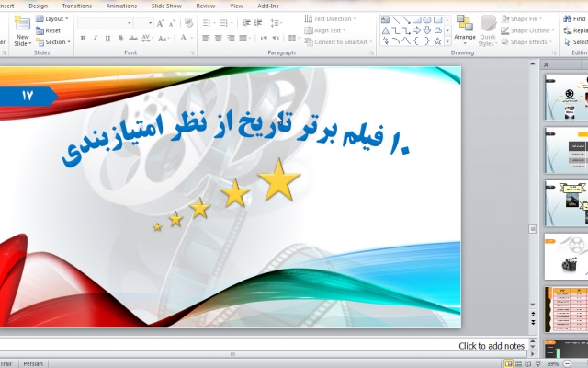Pick the Curve line shape
The height and width of the screenshot is (368, 588).
[x=406, y=40]
